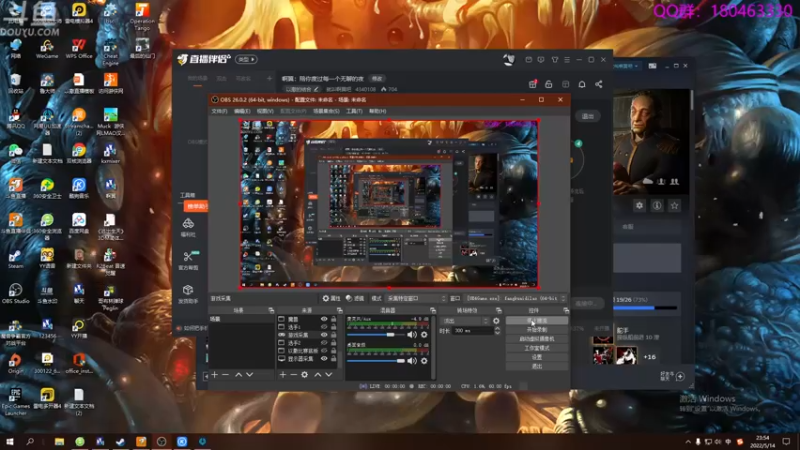The image size is (800, 450).
Task: Pop out the 控件 controls dock
Action: click(x=565, y=310)
